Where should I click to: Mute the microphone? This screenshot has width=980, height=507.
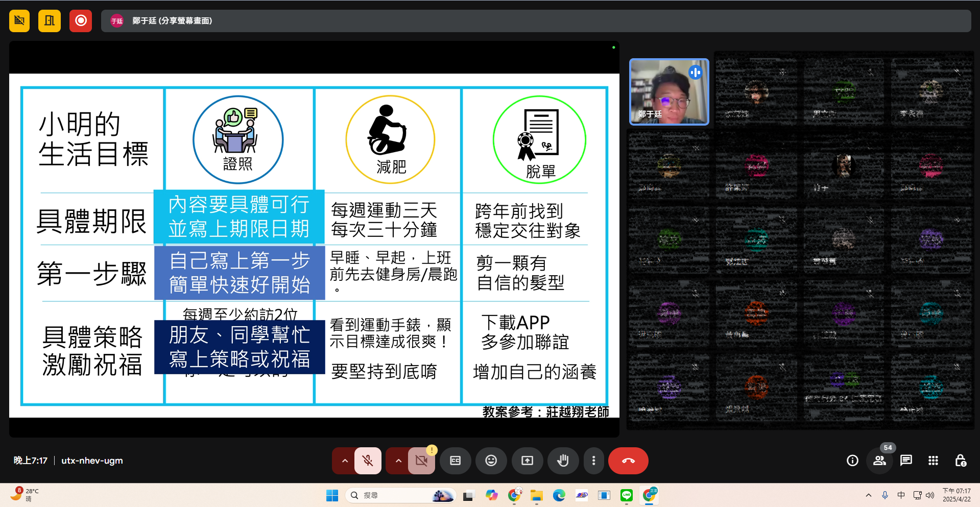point(367,461)
